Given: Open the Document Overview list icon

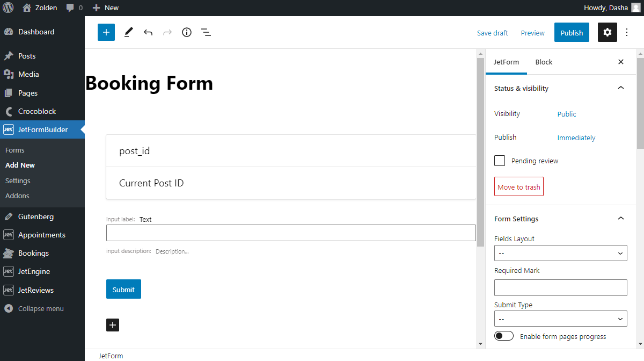Looking at the screenshot, I should point(206,32).
